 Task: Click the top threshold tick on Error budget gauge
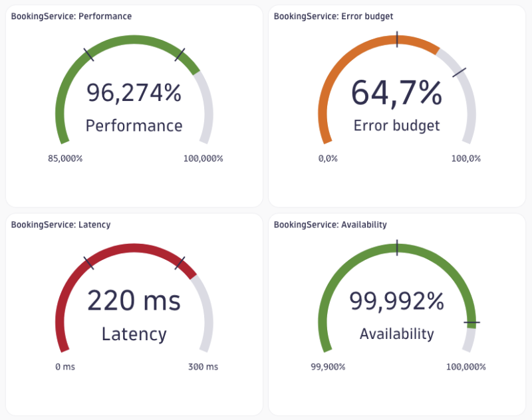397,39
